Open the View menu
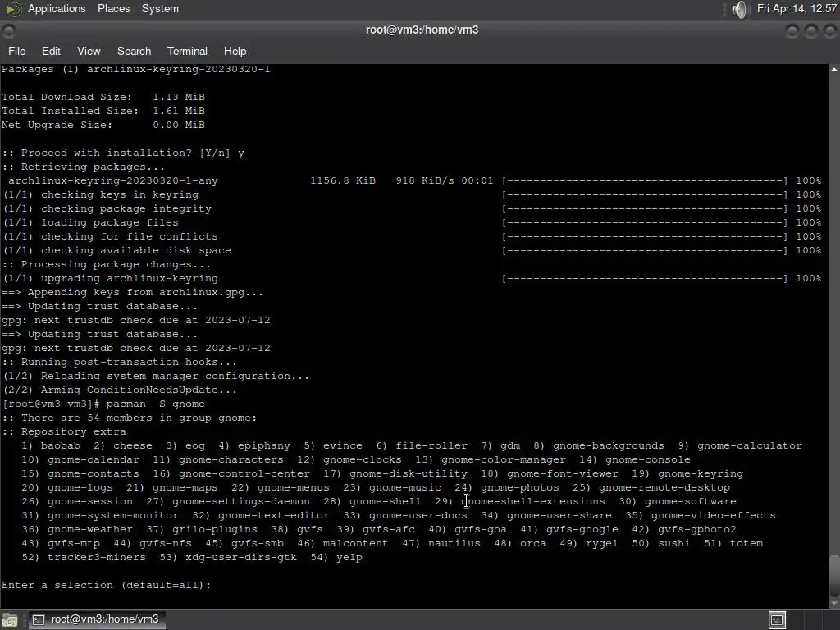This screenshot has width=840, height=630. point(89,52)
